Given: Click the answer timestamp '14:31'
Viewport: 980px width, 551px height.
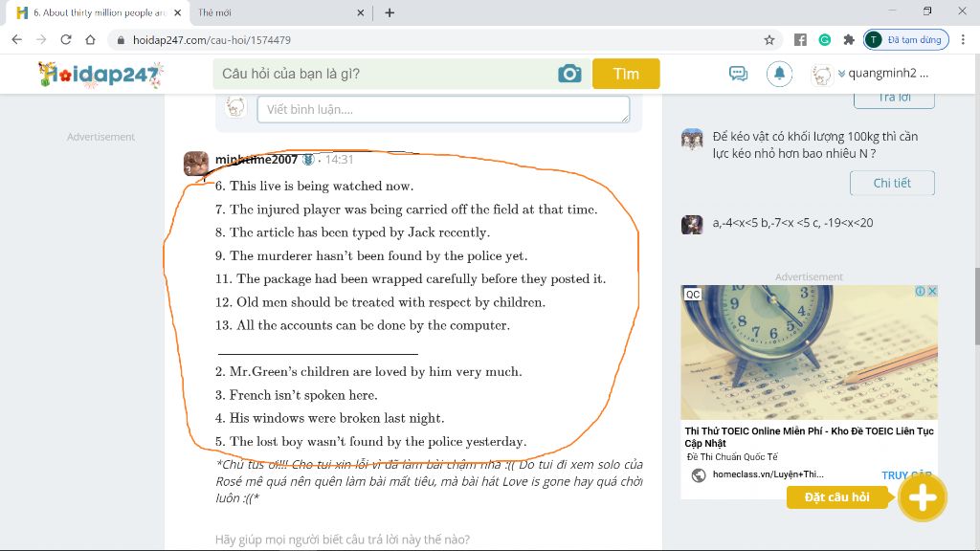Looking at the screenshot, I should pyautogui.click(x=339, y=160).
